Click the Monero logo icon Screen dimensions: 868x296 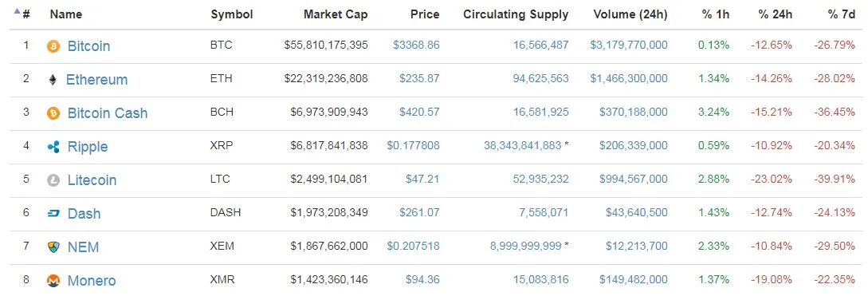click(53, 281)
